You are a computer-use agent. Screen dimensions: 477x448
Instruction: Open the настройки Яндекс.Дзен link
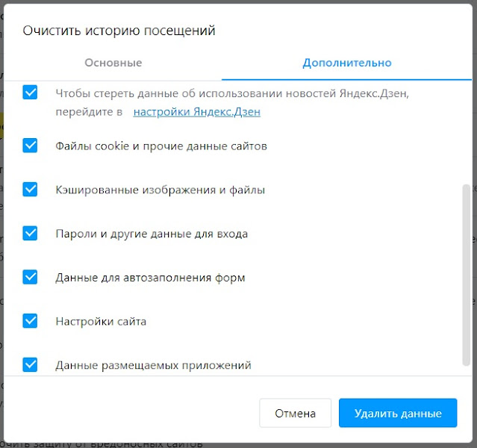[x=197, y=112]
